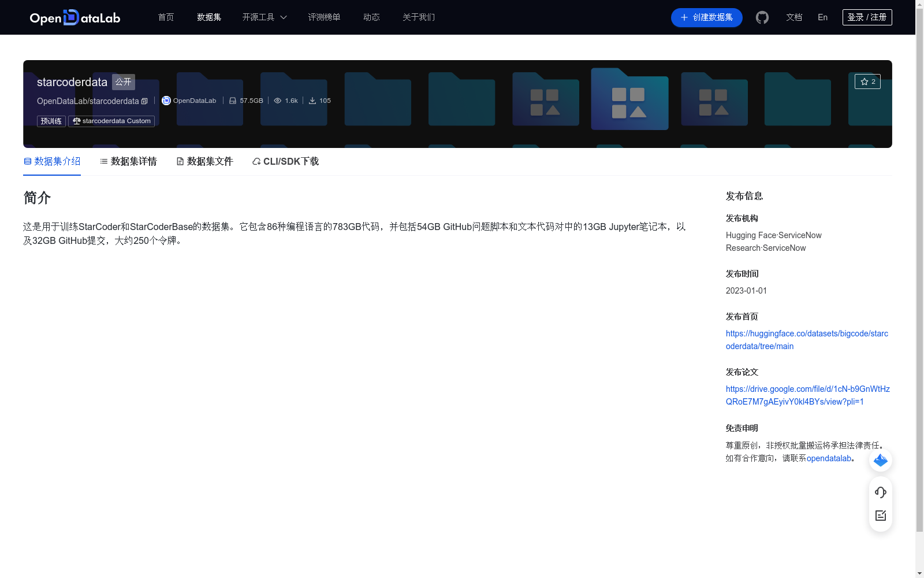The height and width of the screenshot is (578, 924).
Task: Click the starcoderdata dataset title
Action: [x=72, y=82]
